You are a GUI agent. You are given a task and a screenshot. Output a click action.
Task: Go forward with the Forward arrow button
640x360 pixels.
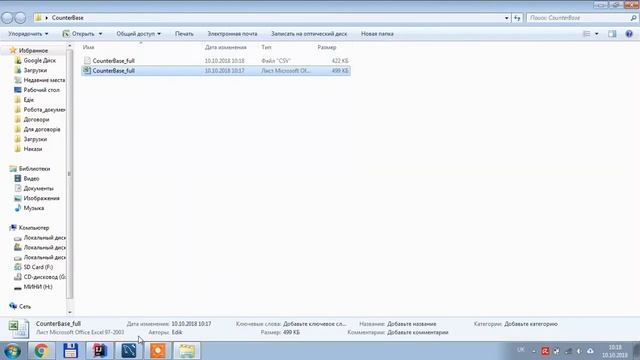pyautogui.click(x=20, y=18)
